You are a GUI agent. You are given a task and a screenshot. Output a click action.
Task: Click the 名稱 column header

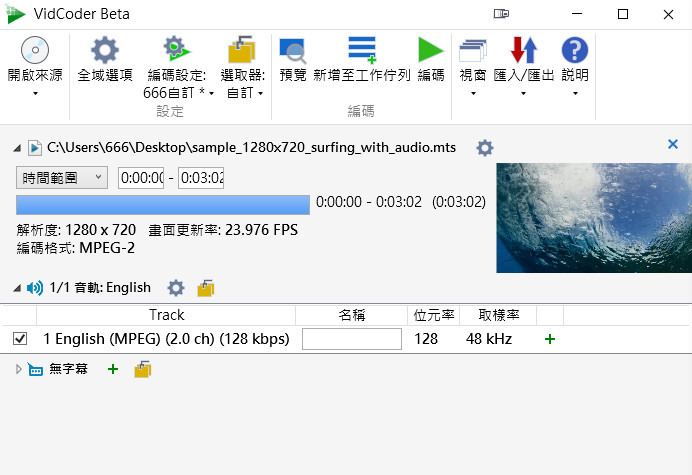pyautogui.click(x=351, y=315)
